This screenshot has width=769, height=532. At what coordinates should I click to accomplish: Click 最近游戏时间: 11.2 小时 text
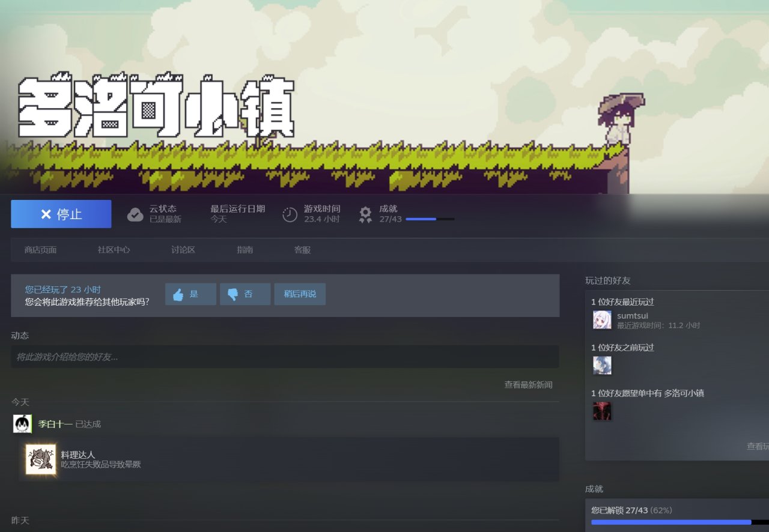(658, 325)
